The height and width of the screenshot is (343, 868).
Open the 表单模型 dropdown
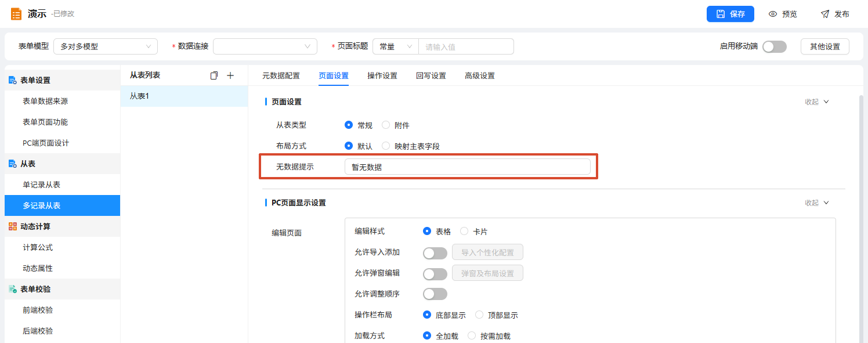coord(106,46)
